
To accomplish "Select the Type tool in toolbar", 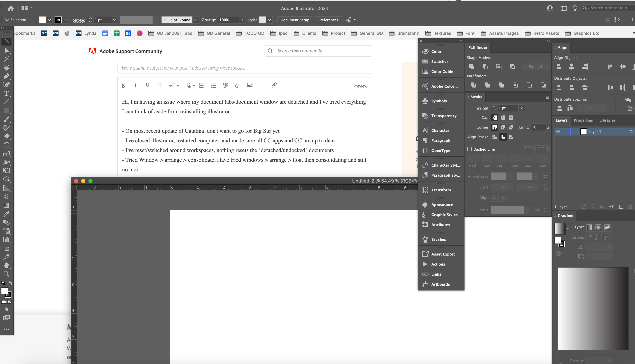I will [6, 93].
